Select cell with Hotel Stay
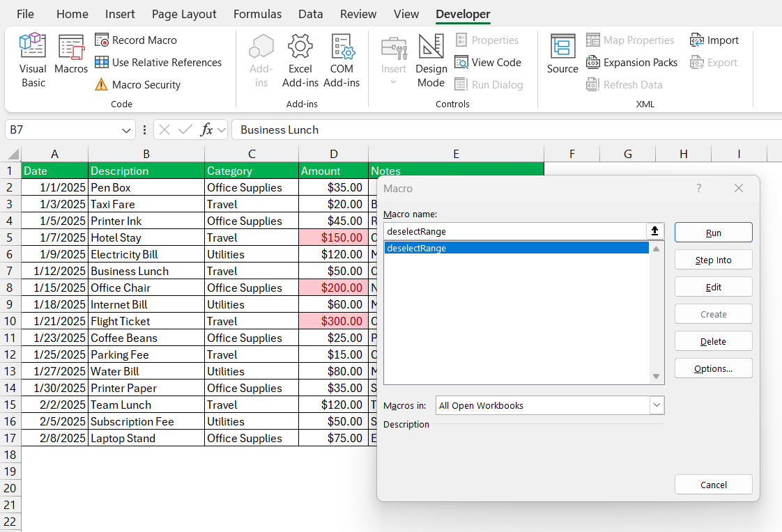Image resolution: width=782 pixels, height=532 pixels. (146, 237)
